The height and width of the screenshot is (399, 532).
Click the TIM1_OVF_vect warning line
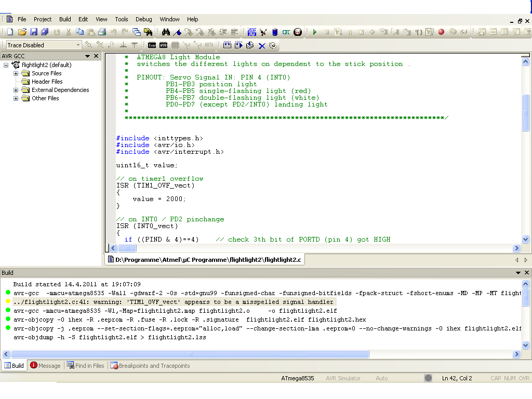[x=174, y=302]
